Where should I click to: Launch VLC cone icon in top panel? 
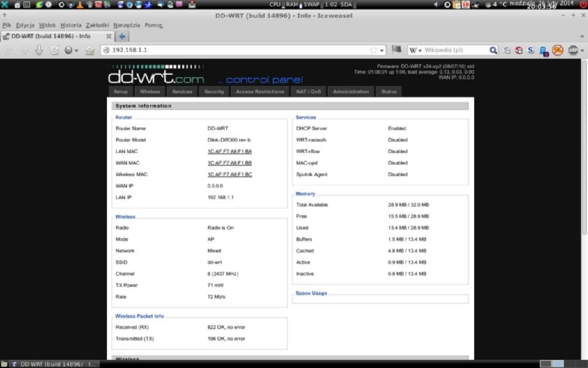[80, 5]
